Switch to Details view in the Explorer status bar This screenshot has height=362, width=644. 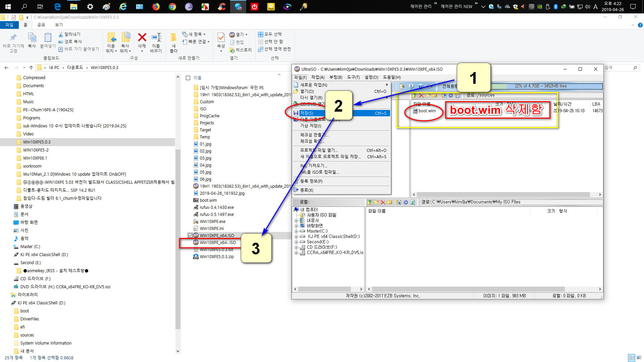pyautogui.click(x=632, y=358)
